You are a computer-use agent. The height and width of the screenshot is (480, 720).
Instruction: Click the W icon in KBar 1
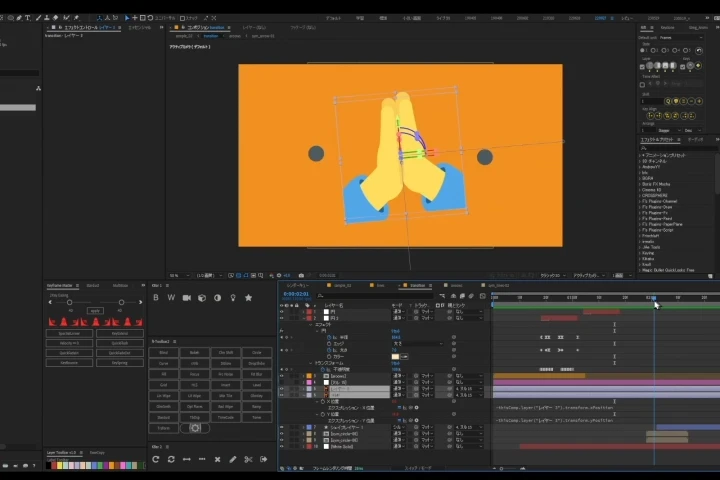pyautogui.click(x=171, y=298)
